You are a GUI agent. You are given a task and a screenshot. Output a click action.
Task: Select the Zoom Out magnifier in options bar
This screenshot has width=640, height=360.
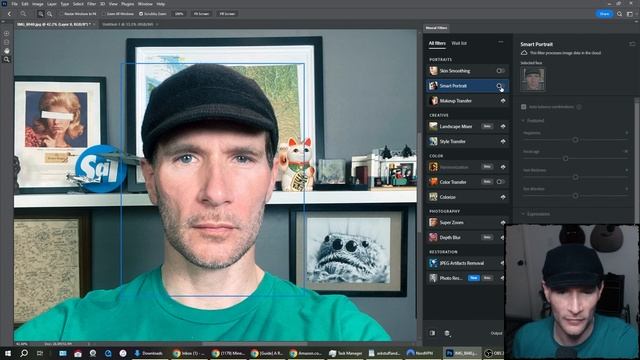49,14
